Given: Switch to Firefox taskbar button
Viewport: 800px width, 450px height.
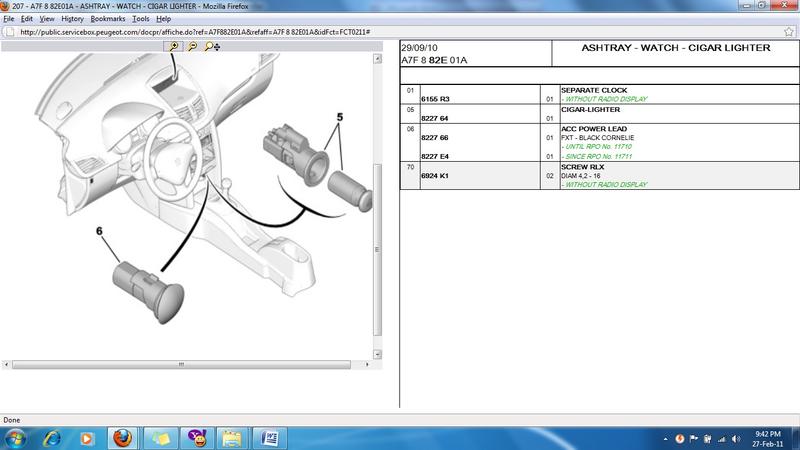Looking at the screenshot, I should click(122, 438).
